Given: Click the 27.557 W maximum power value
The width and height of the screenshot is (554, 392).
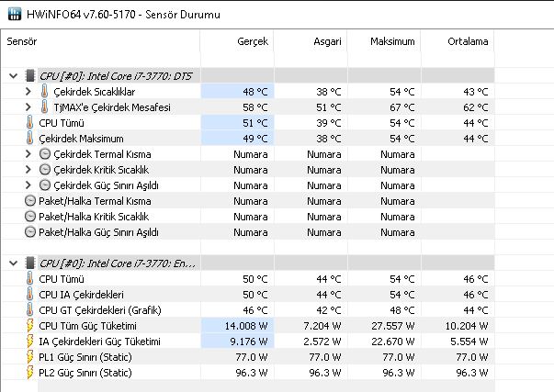Looking at the screenshot, I should click(x=393, y=326).
